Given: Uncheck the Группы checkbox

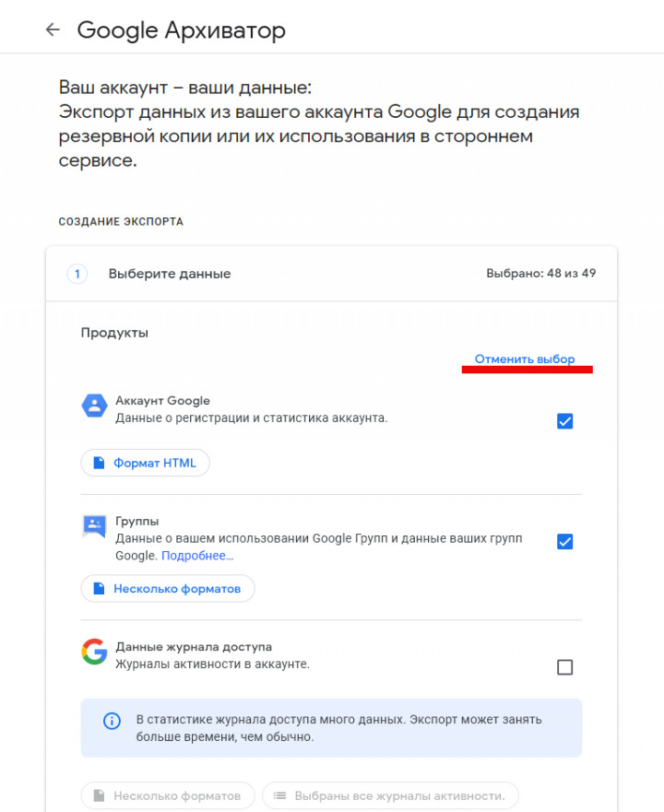Looking at the screenshot, I should pos(565,541).
